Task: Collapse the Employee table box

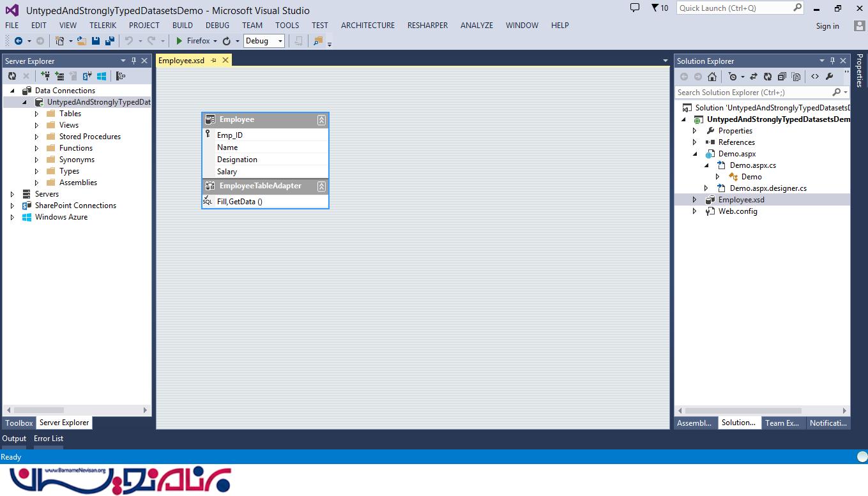Action: (x=321, y=120)
